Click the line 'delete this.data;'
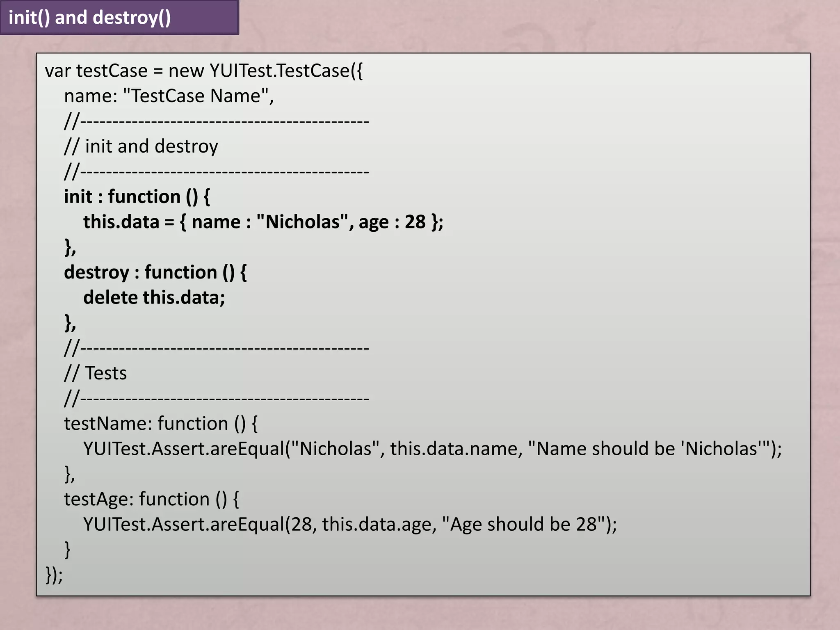 [x=154, y=297]
